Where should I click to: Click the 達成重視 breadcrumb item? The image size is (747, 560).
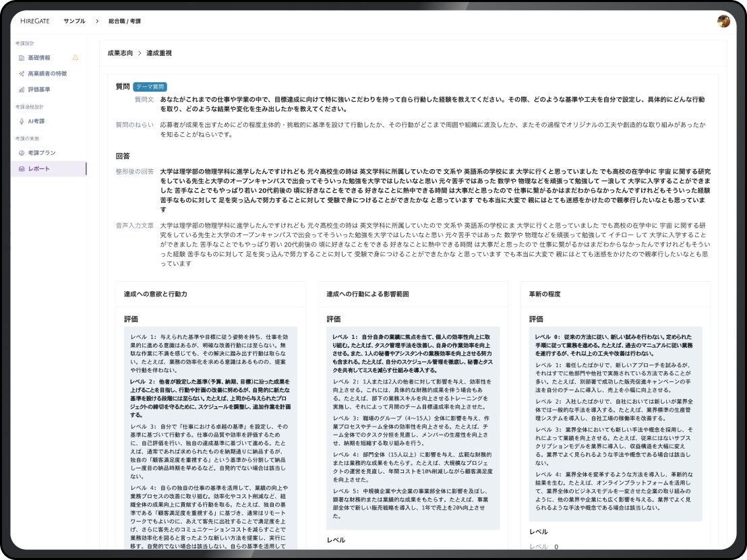159,53
